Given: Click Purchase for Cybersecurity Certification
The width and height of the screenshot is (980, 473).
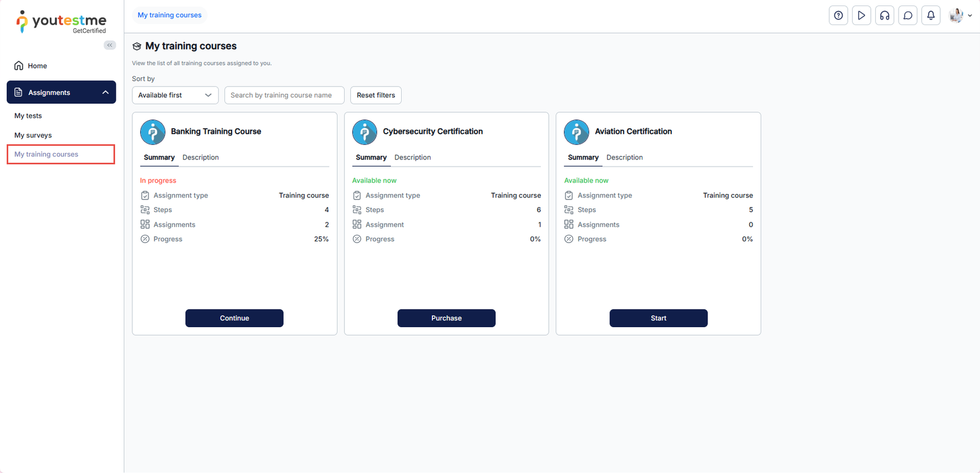Looking at the screenshot, I should pos(446,318).
